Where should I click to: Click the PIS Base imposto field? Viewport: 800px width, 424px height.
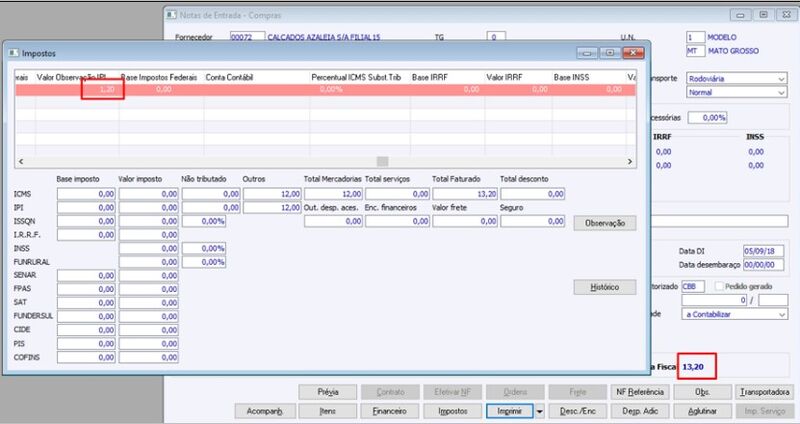pyautogui.click(x=86, y=343)
